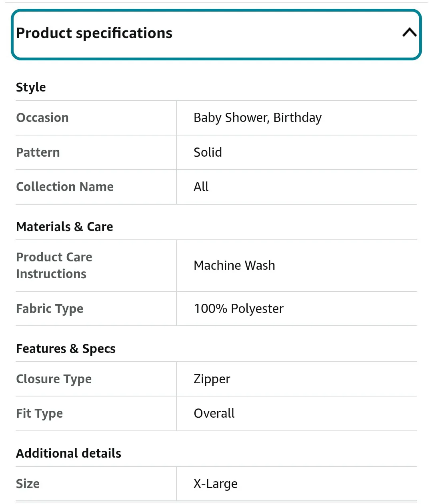
Task: Select the Style section heading
Action: pyautogui.click(x=31, y=87)
